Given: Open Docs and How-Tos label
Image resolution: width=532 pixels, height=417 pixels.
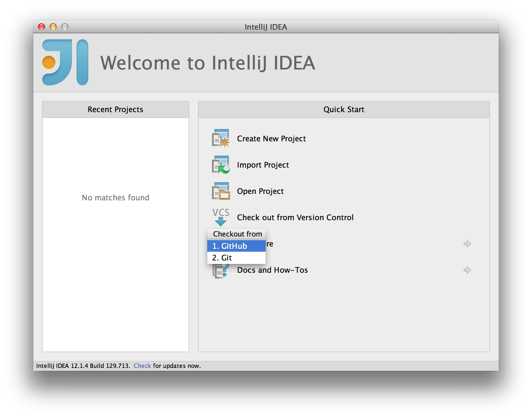Looking at the screenshot, I should [x=272, y=270].
